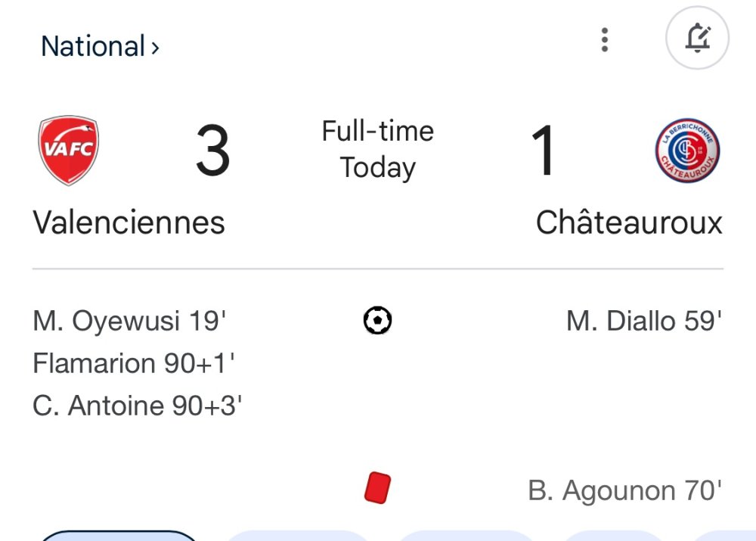Click Châteauroux's score of 1
756x541 pixels.
543,151
